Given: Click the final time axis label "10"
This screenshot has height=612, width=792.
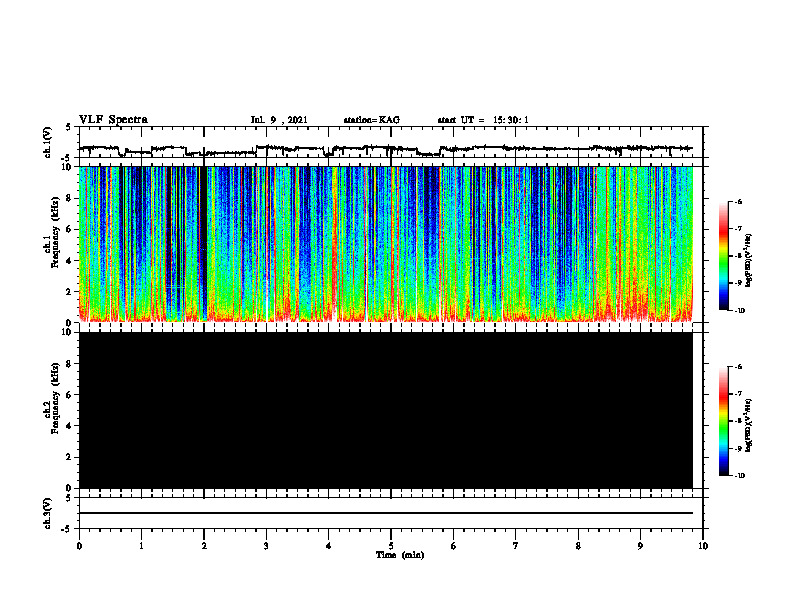Looking at the screenshot, I should pyautogui.click(x=703, y=546).
